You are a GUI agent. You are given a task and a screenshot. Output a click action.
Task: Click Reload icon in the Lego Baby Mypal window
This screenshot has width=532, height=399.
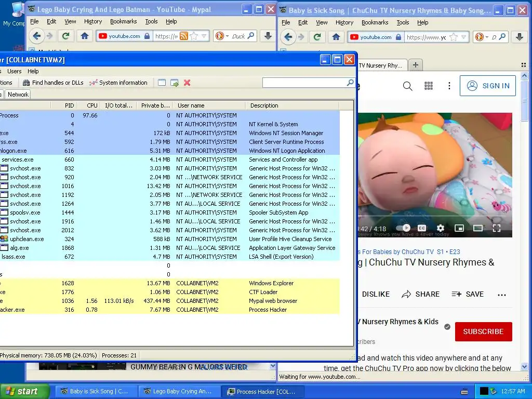(x=66, y=36)
